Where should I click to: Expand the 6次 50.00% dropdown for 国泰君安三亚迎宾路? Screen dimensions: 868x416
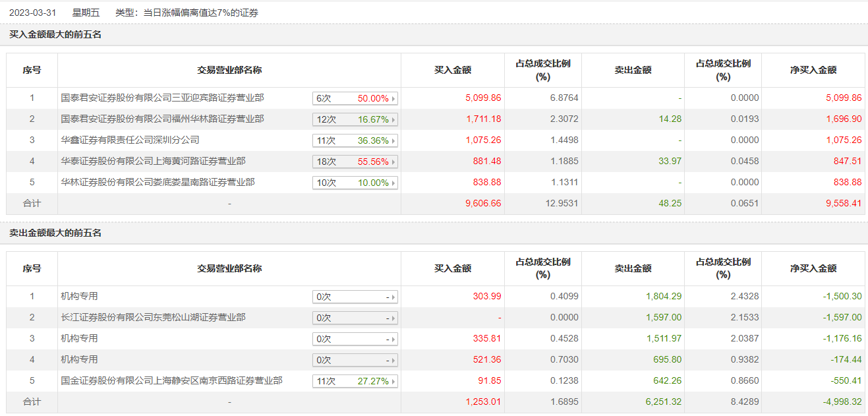click(355, 98)
